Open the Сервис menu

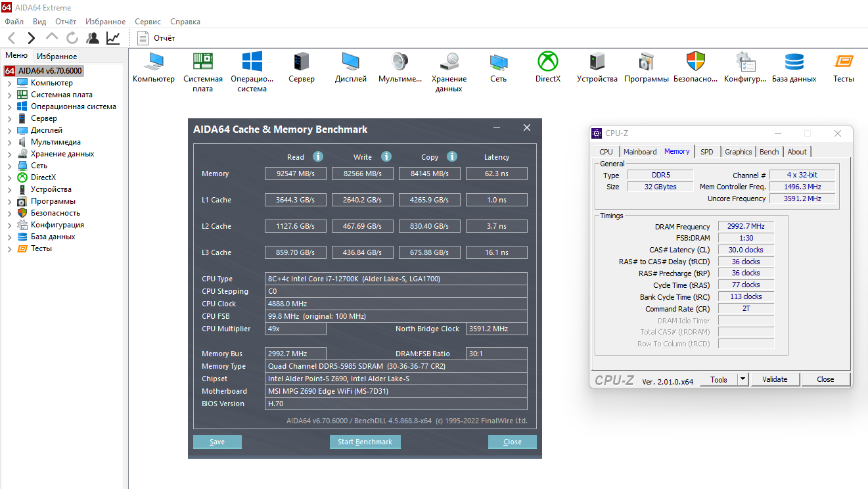[x=148, y=22]
